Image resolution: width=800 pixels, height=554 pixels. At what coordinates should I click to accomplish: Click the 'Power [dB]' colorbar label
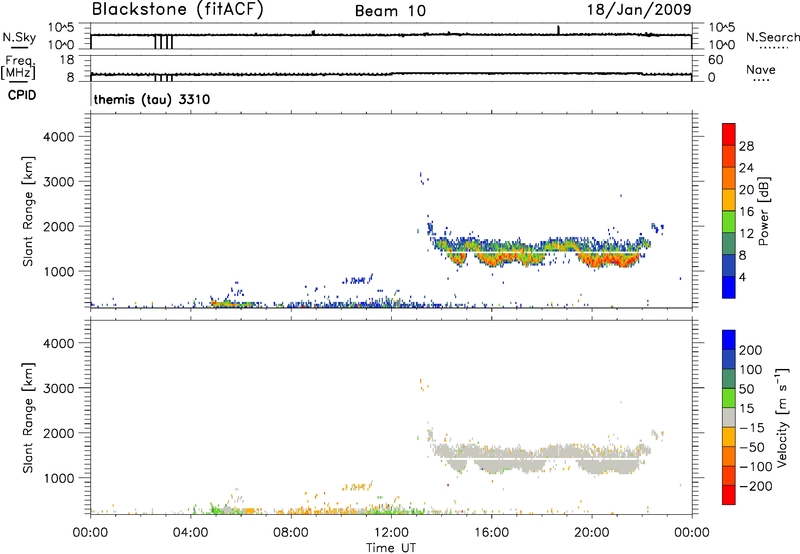tap(763, 211)
